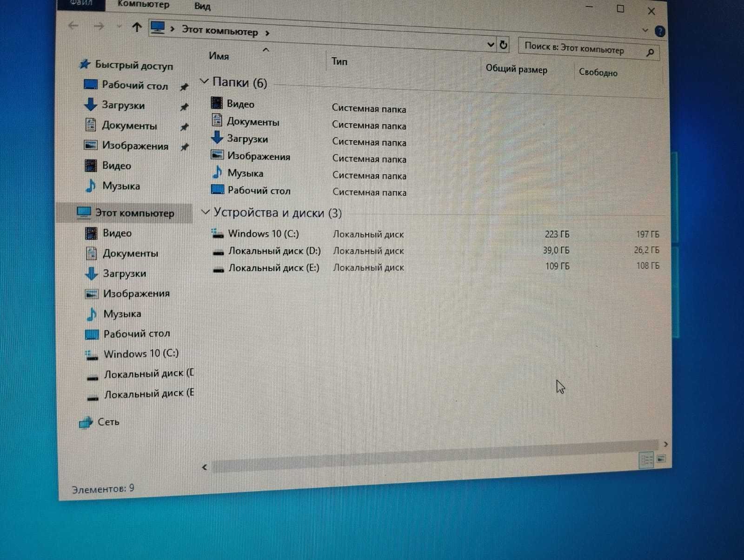This screenshot has width=744, height=560.
Task: Click Этот компьютер in the address path
Action: 219,31
